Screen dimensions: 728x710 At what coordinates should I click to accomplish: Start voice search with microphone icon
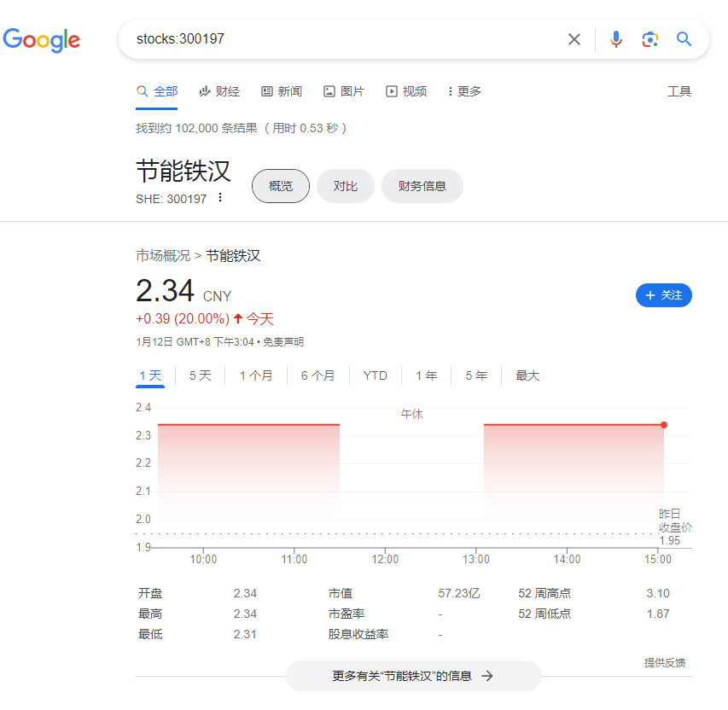coord(615,39)
